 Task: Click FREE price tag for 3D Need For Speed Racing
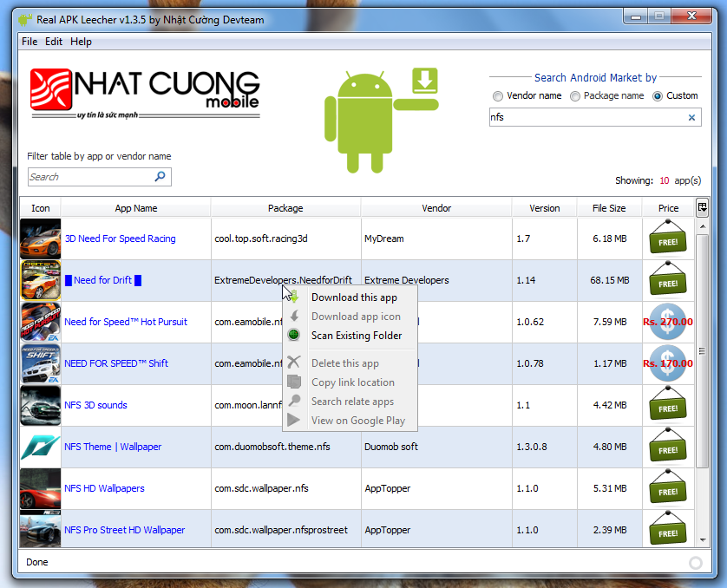668,238
